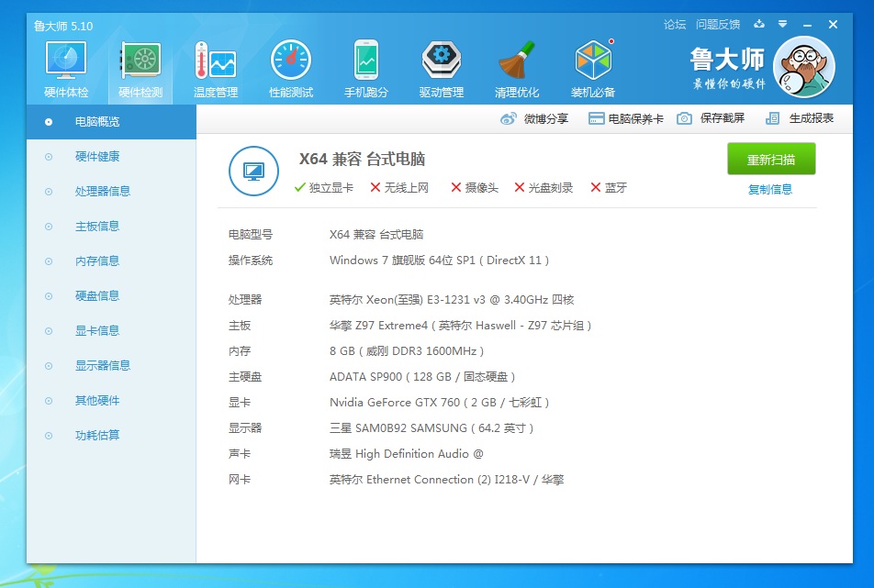Open 主板信息 sidebar item
The width and height of the screenshot is (874, 588).
click(111, 226)
